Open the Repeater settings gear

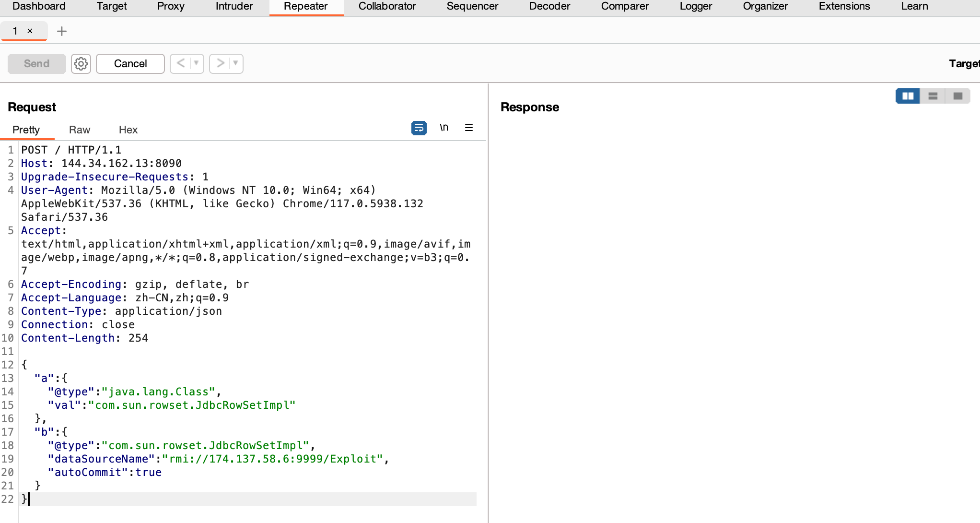click(81, 63)
